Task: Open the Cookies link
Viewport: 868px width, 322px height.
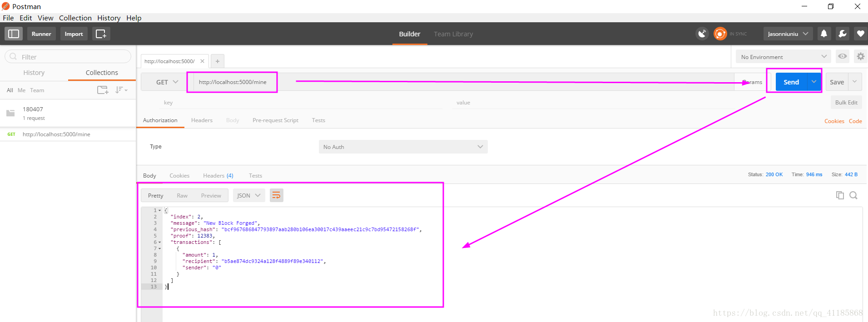Action: point(834,121)
